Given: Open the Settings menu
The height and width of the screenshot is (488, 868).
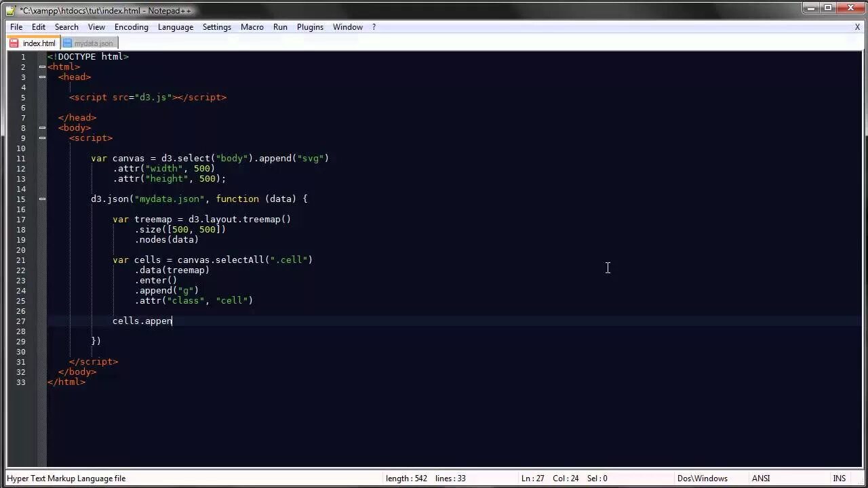Looking at the screenshot, I should coord(217,27).
